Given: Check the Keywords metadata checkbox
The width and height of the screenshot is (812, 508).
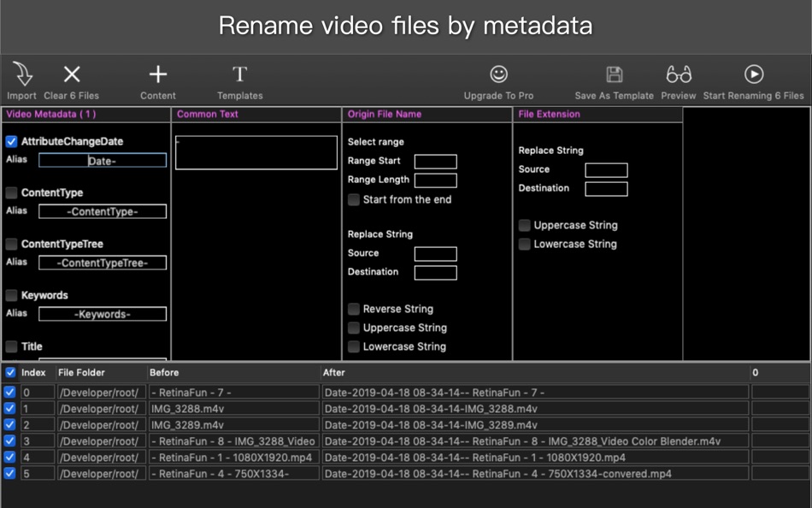Looking at the screenshot, I should [x=11, y=295].
